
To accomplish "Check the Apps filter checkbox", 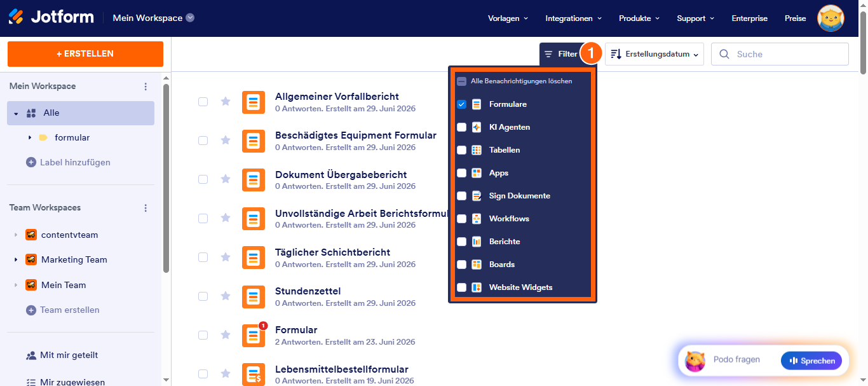I will [x=462, y=173].
